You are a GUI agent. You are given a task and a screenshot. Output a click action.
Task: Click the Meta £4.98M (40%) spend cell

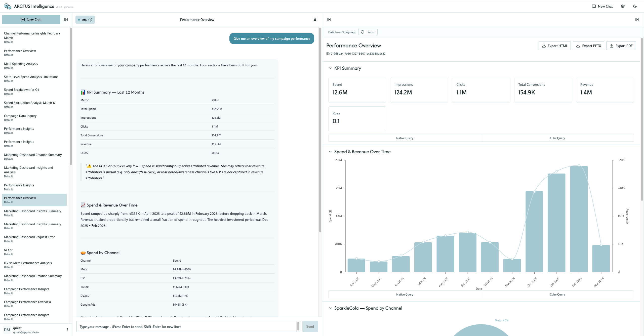click(x=182, y=269)
